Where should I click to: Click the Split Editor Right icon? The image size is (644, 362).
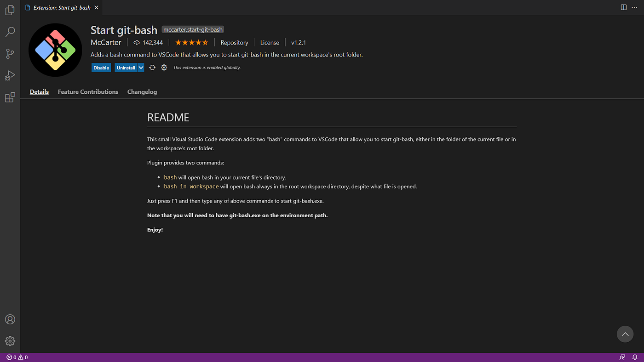click(x=623, y=7)
